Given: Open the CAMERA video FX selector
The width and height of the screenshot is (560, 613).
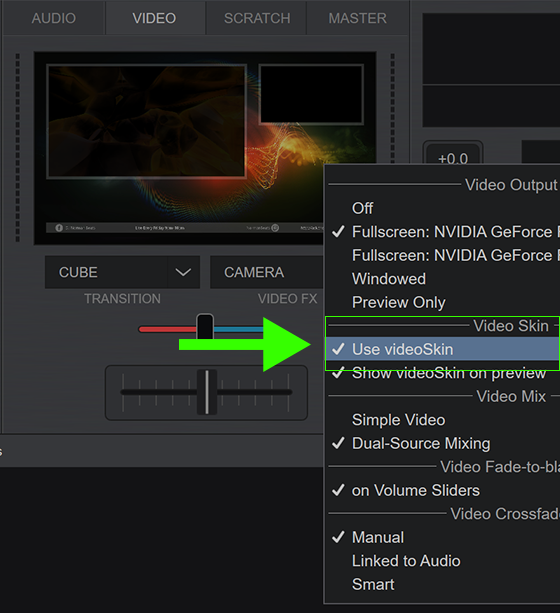Looking at the screenshot, I should (x=267, y=272).
